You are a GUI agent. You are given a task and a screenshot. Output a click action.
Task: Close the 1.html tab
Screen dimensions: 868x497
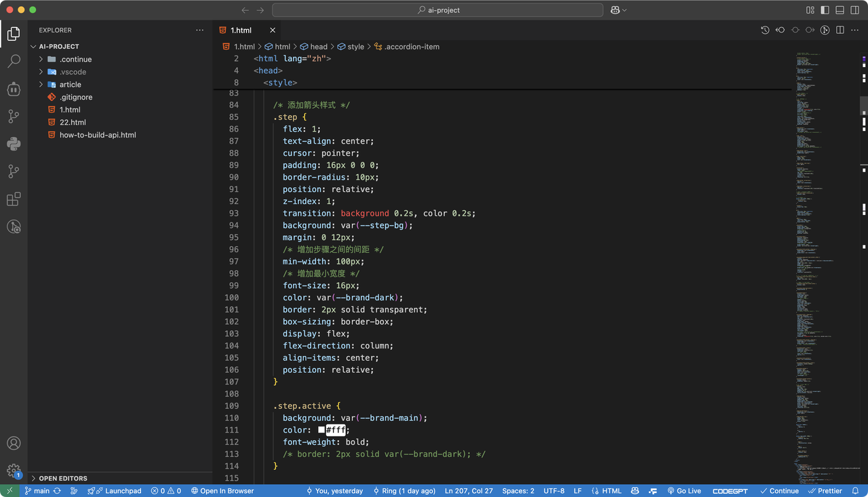coord(273,30)
